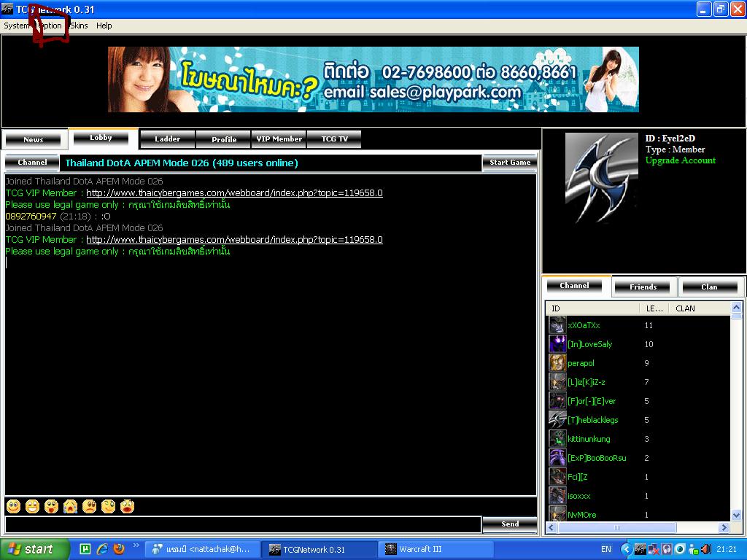Open the Windows start menu
This screenshot has width=747, height=560.
pyautogui.click(x=35, y=549)
